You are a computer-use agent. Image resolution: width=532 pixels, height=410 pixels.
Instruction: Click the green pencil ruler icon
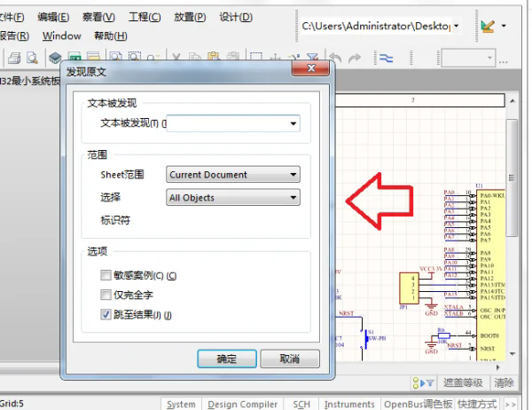tap(488, 26)
